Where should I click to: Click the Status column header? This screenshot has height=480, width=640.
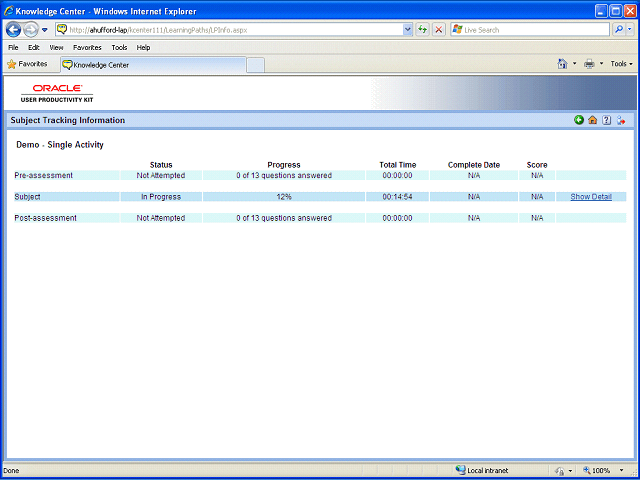click(161, 165)
